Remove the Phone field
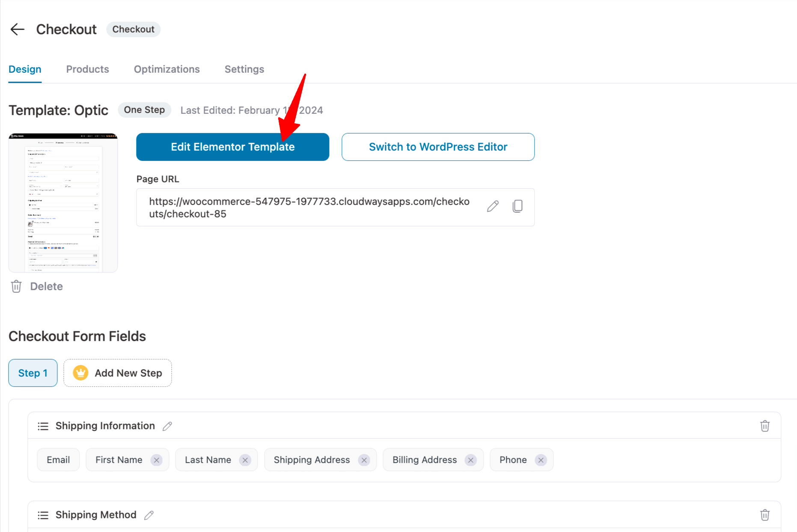Image resolution: width=797 pixels, height=532 pixels. point(541,460)
